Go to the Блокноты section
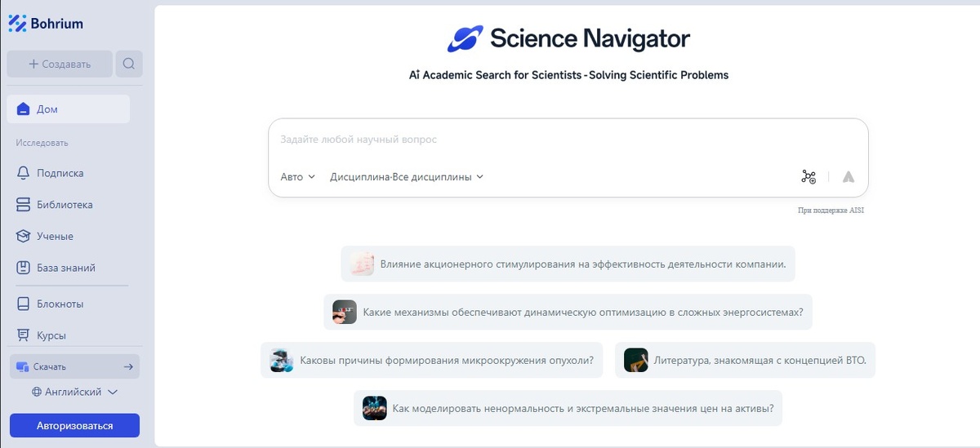Screen dimensions: 980x448 [x=60, y=304]
